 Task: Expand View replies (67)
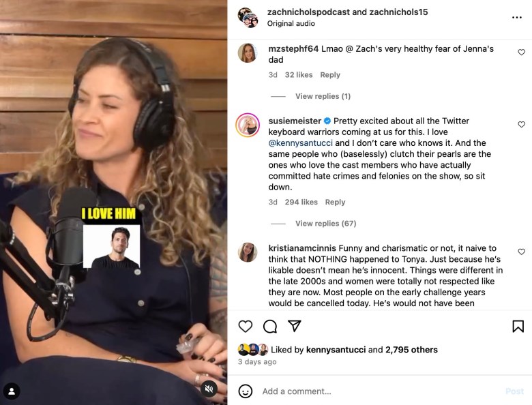326,224
